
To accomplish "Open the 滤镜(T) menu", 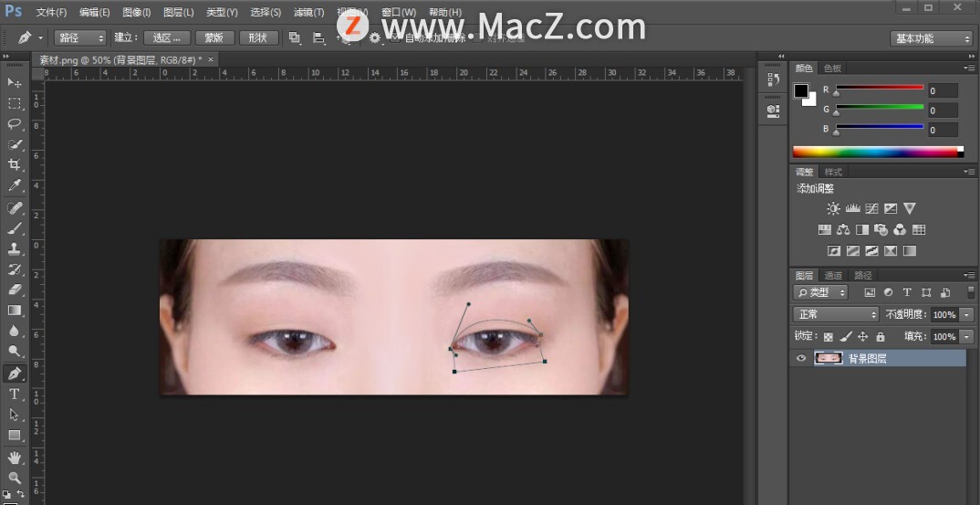I will (308, 13).
